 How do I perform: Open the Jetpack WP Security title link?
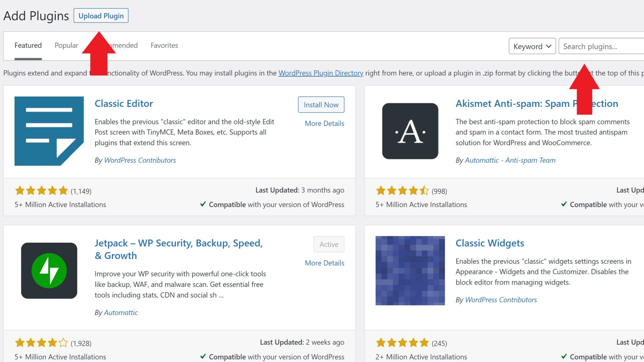(x=178, y=249)
